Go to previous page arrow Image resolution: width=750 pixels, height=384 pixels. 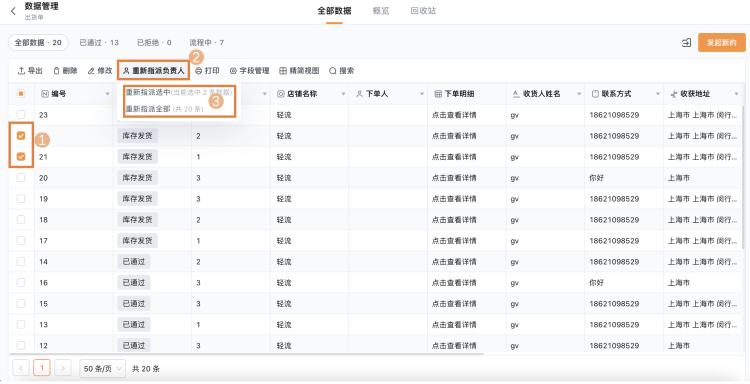pyautogui.click(x=21, y=368)
